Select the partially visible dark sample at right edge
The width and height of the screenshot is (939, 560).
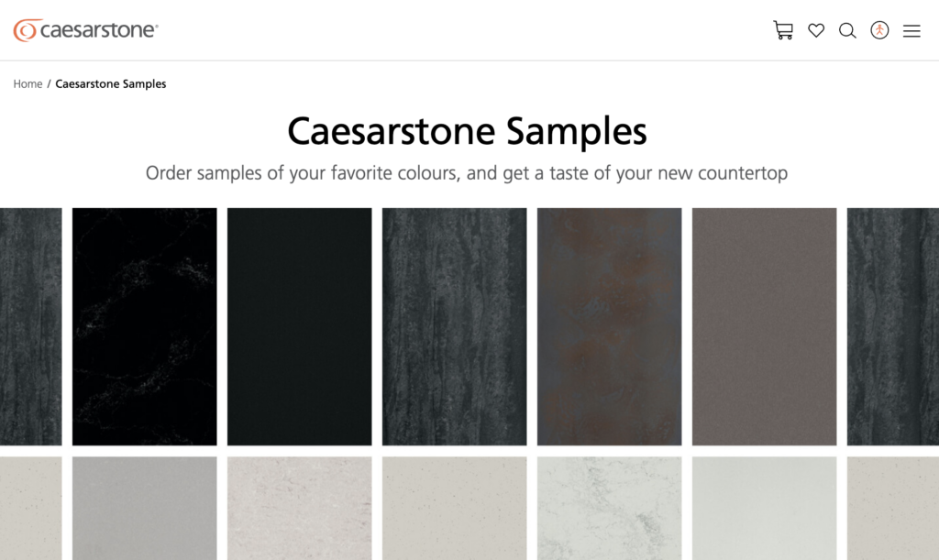[x=893, y=326]
